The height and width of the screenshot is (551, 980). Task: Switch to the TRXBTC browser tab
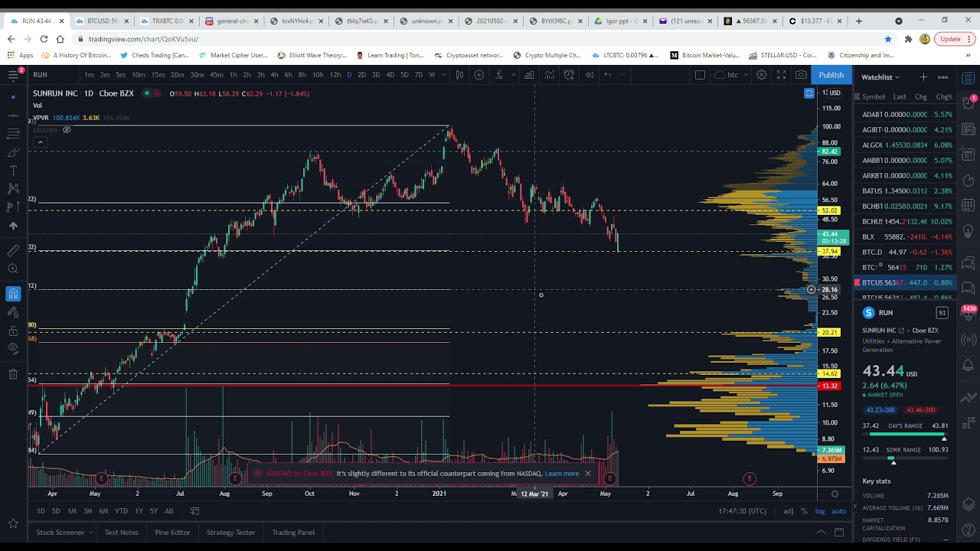(165, 21)
